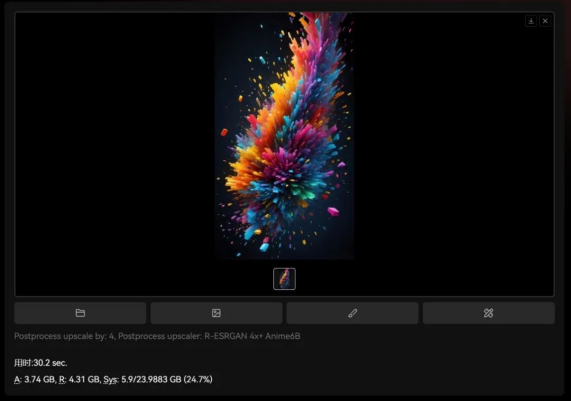Click the underlined 'Sys:' memory abbreviation
The height and width of the screenshot is (402, 571).
(111, 379)
